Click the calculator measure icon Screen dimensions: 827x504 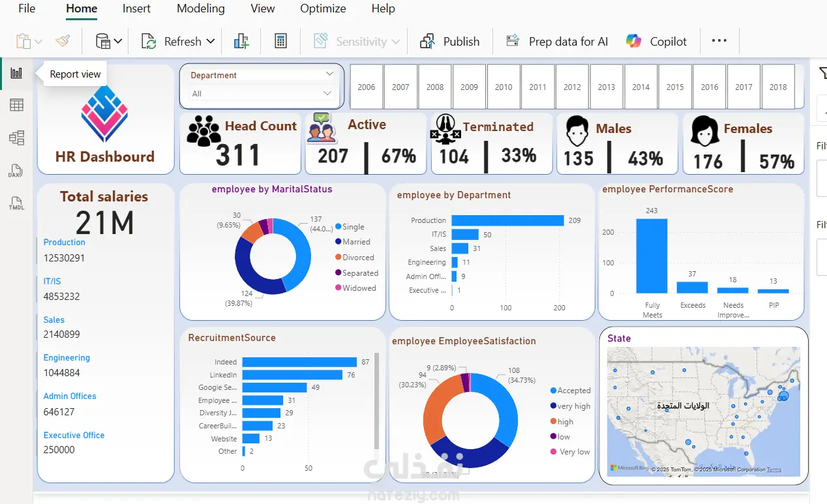(280, 41)
